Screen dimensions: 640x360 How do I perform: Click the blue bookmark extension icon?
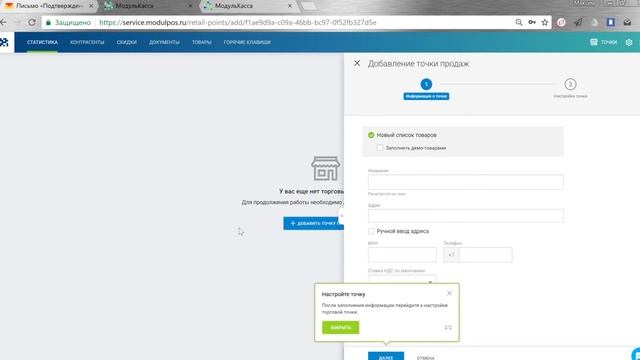[611, 22]
